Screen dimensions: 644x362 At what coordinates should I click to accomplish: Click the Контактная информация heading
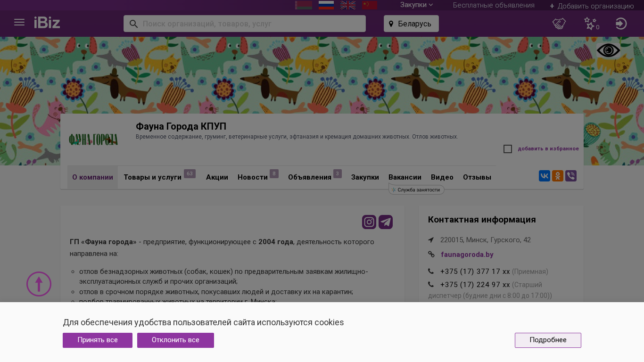[482, 220]
